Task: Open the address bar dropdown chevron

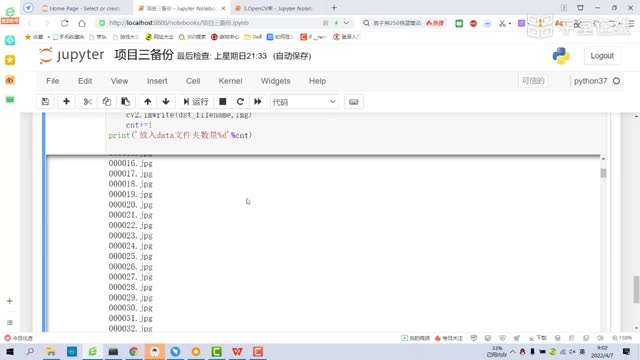Action: pyautogui.click(x=347, y=23)
